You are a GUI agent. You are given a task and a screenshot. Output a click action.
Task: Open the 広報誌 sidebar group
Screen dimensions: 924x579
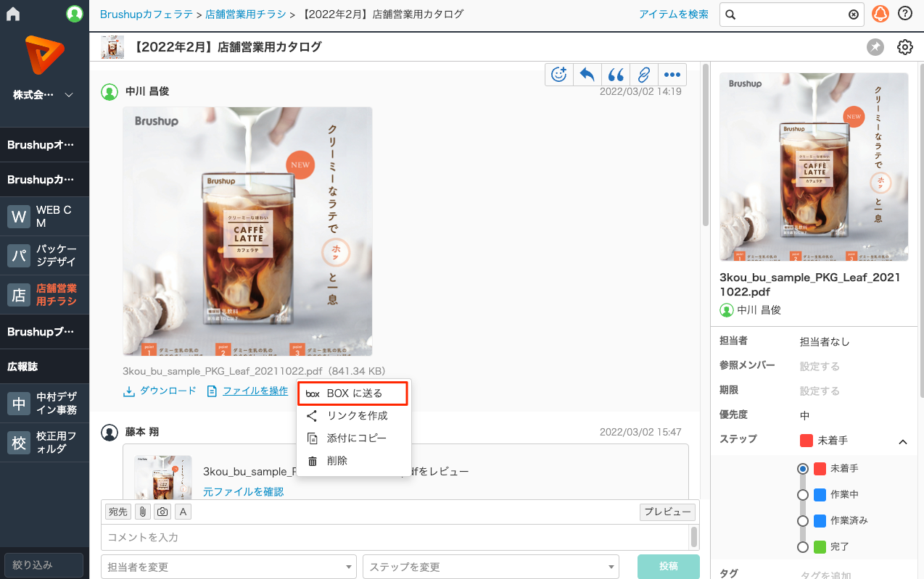pos(44,367)
